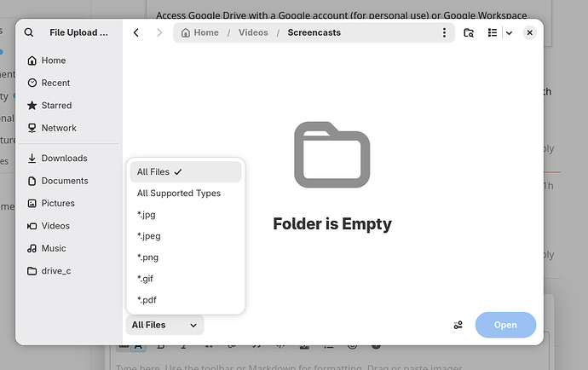This screenshot has height=370, width=588.
Task: Click Videos breadcrumb in path bar
Action: click(x=253, y=32)
